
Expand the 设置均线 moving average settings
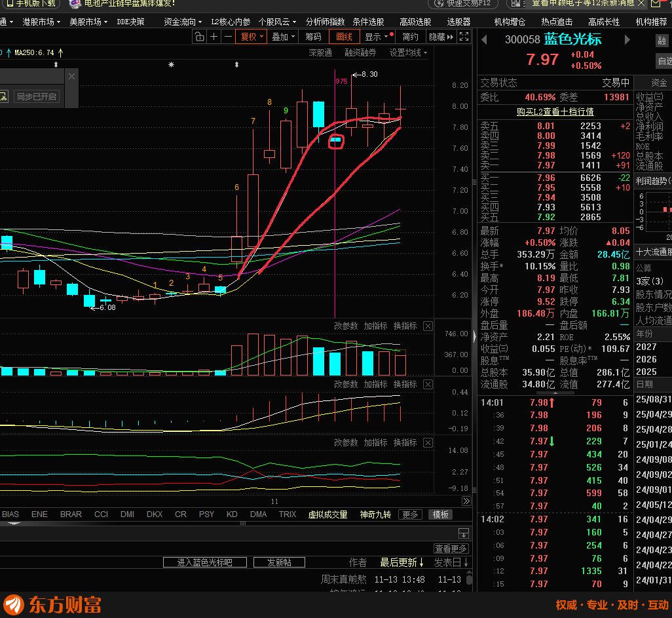408,52
